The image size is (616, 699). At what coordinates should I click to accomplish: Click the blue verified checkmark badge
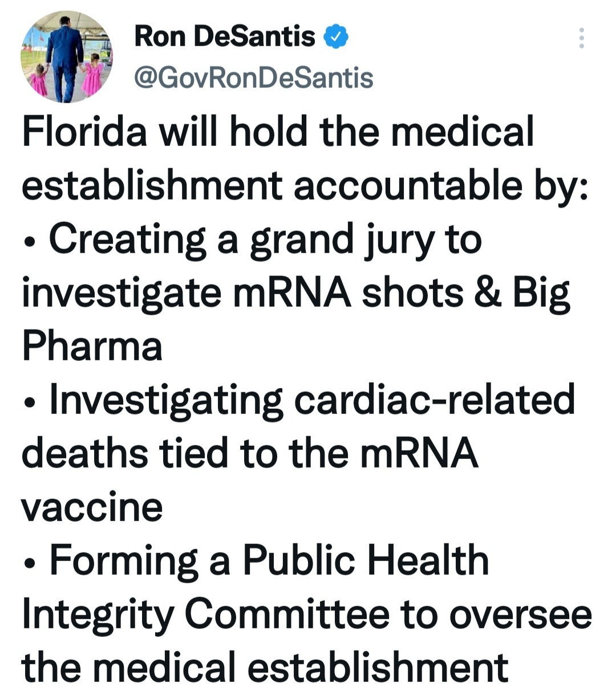coord(337,37)
